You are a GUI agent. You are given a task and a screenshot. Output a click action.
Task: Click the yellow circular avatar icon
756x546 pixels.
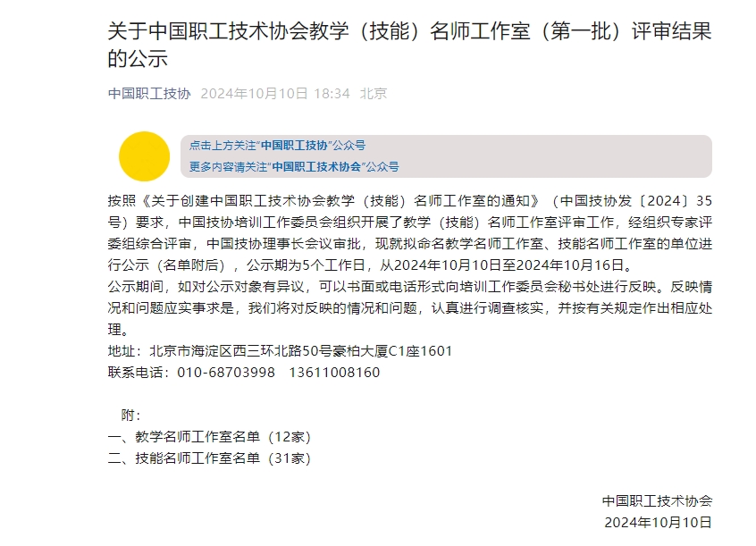pos(144,156)
